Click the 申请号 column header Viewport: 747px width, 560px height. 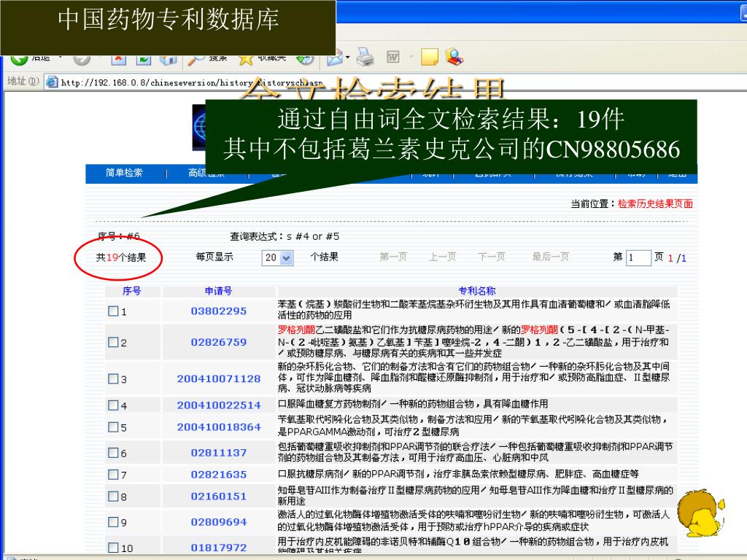[x=219, y=291]
